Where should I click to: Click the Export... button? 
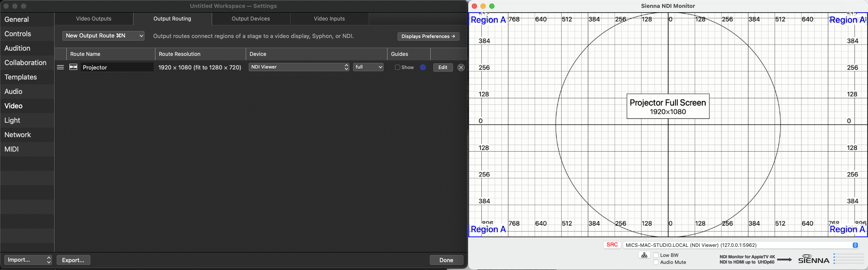(x=73, y=260)
